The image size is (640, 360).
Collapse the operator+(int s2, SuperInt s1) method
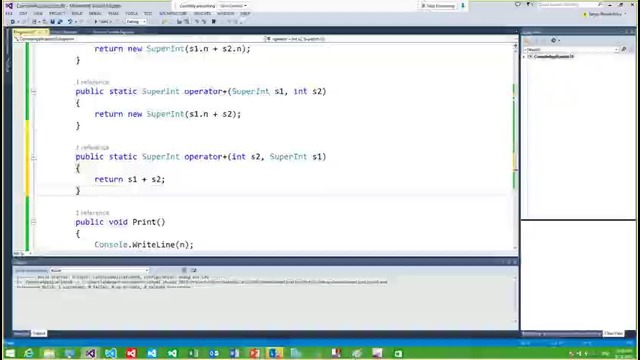(33, 157)
